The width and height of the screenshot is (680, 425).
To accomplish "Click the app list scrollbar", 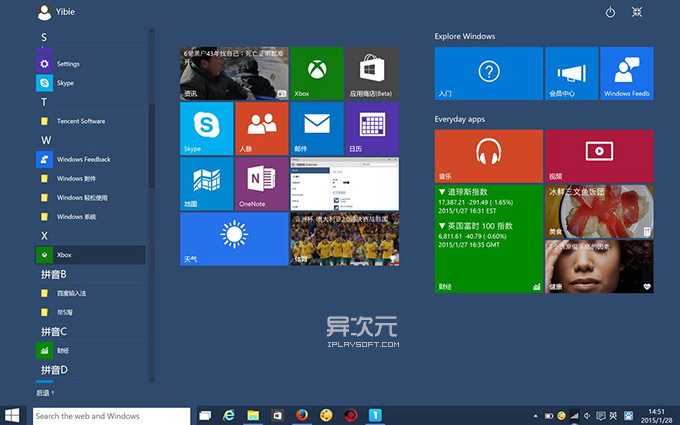I will tap(151, 146).
